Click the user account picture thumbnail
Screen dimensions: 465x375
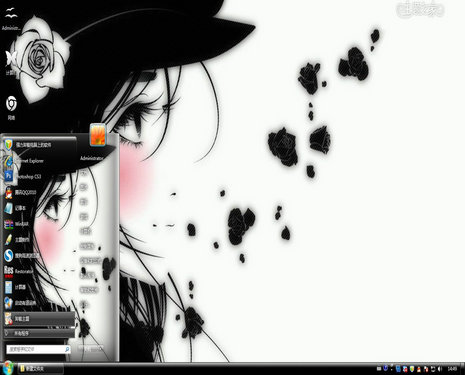click(x=98, y=135)
